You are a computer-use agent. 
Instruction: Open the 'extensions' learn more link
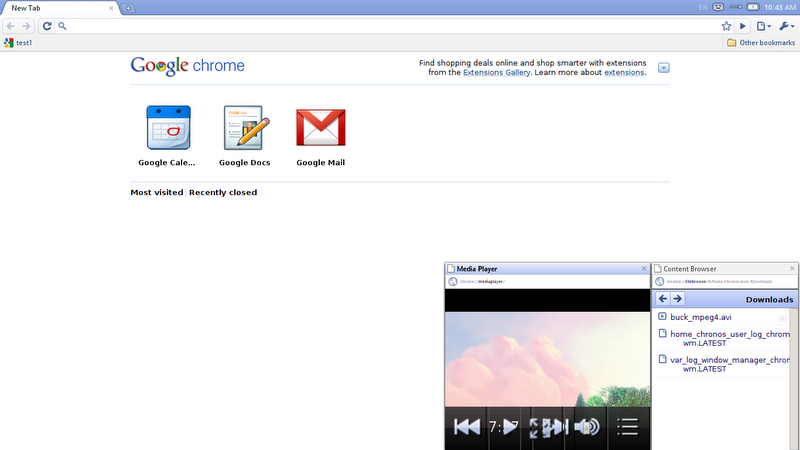point(624,72)
